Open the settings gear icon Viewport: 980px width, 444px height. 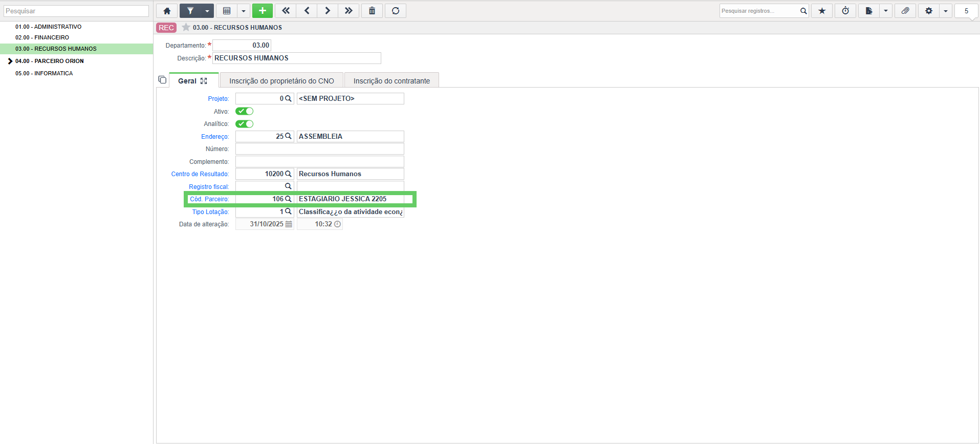pos(929,11)
